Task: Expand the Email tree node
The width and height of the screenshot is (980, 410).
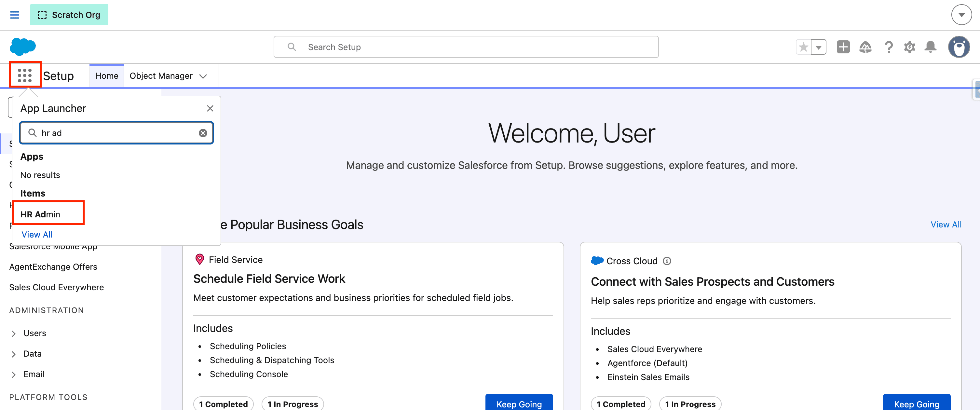Action: tap(14, 374)
